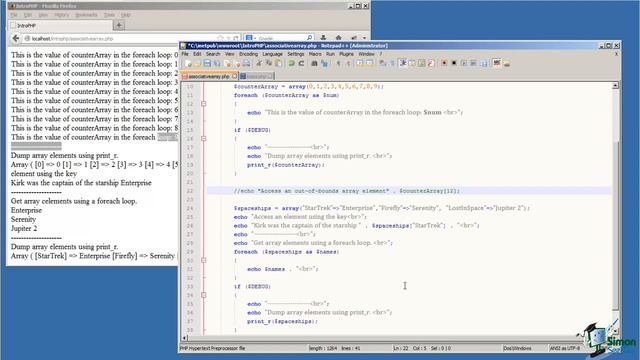Open the Bookmarks menu in Firefox
The image size is (640, 360).
(x=86, y=15)
